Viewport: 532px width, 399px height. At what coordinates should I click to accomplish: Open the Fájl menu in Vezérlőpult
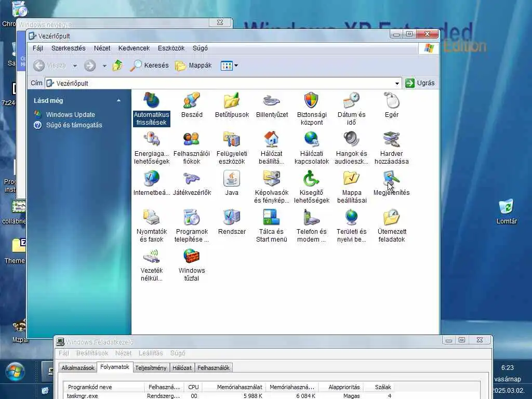[37, 48]
